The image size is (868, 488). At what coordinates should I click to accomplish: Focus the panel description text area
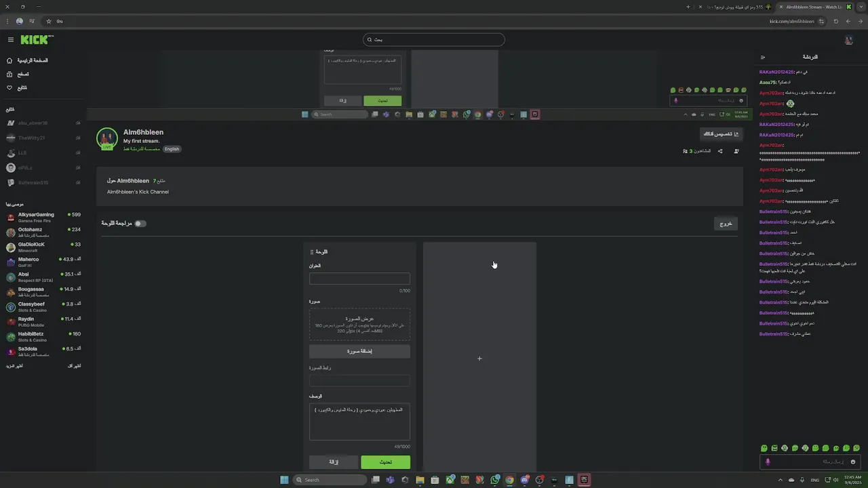coord(359,422)
